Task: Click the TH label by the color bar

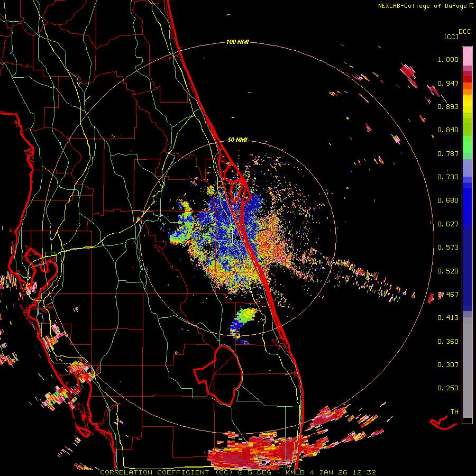Action: pos(454,412)
